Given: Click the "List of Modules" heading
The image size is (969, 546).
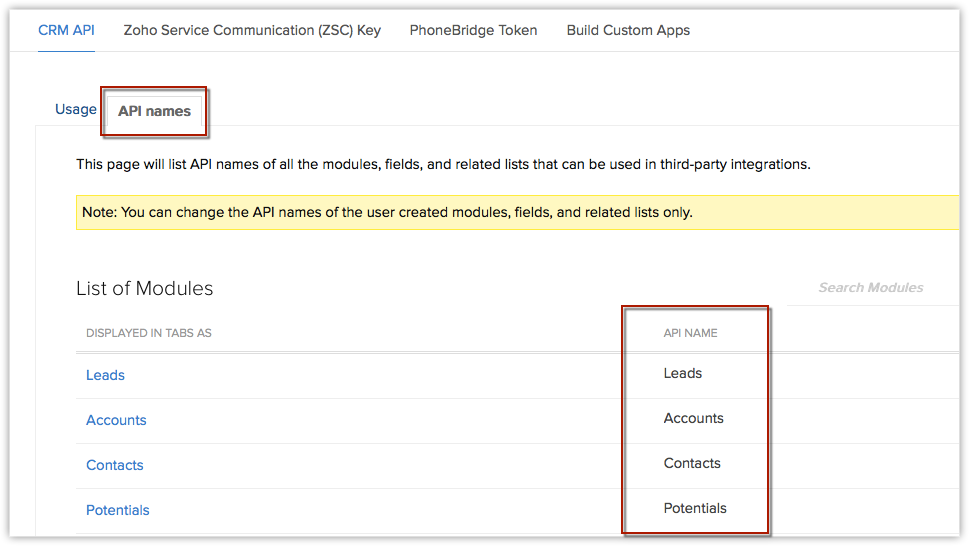Looking at the screenshot, I should click(145, 288).
